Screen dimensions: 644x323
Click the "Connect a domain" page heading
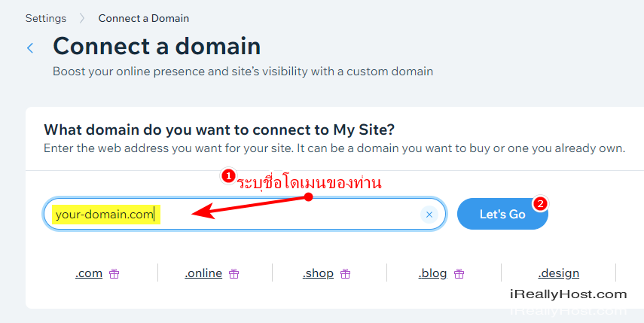tap(157, 46)
